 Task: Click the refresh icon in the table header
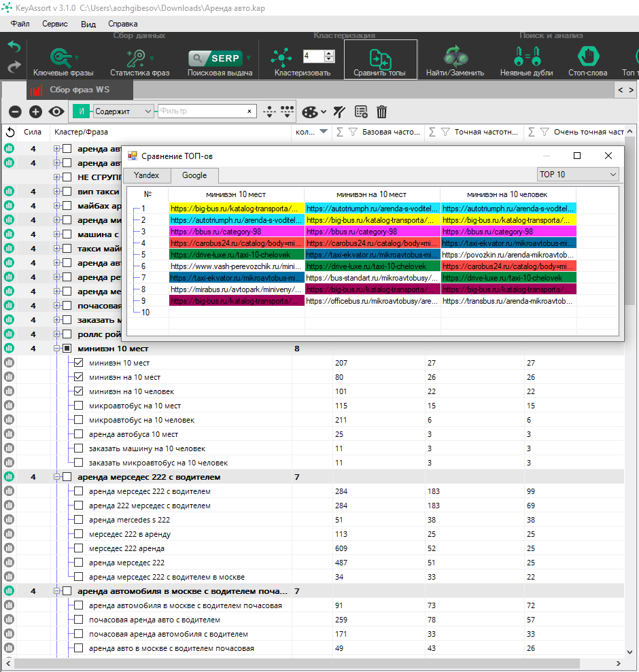click(x=10, y=132)
